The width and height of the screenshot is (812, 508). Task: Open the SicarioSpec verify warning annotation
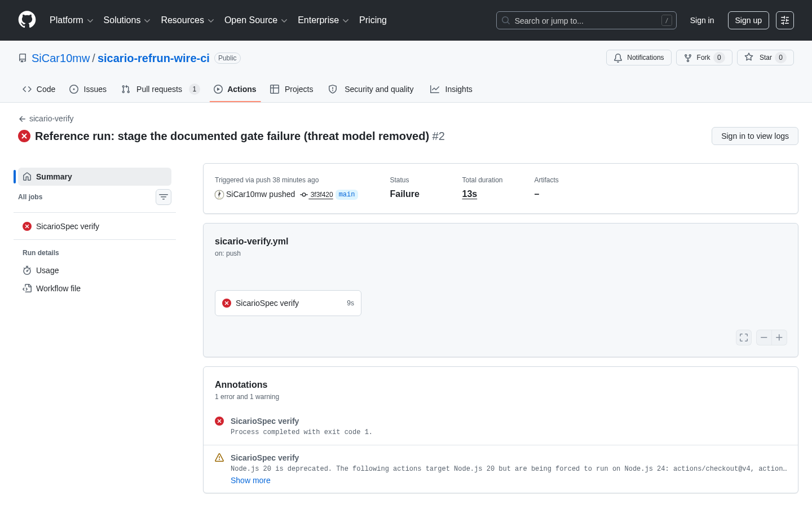264,458
